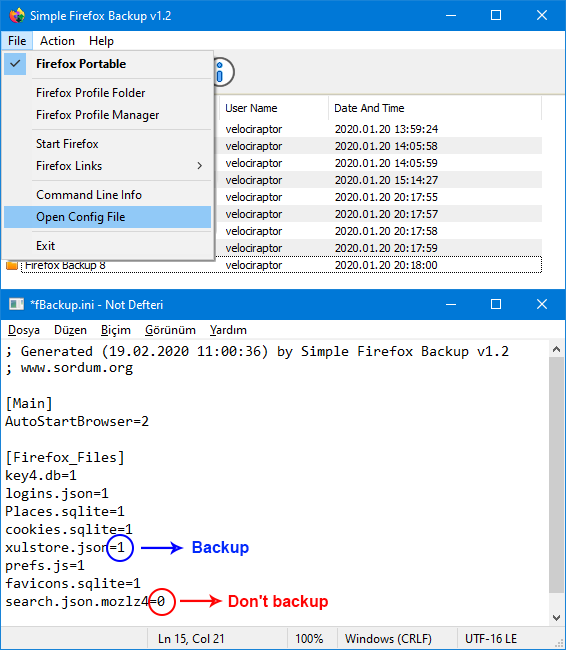Place cursor on the prefs.js=1 line

(x=45, y=565)
